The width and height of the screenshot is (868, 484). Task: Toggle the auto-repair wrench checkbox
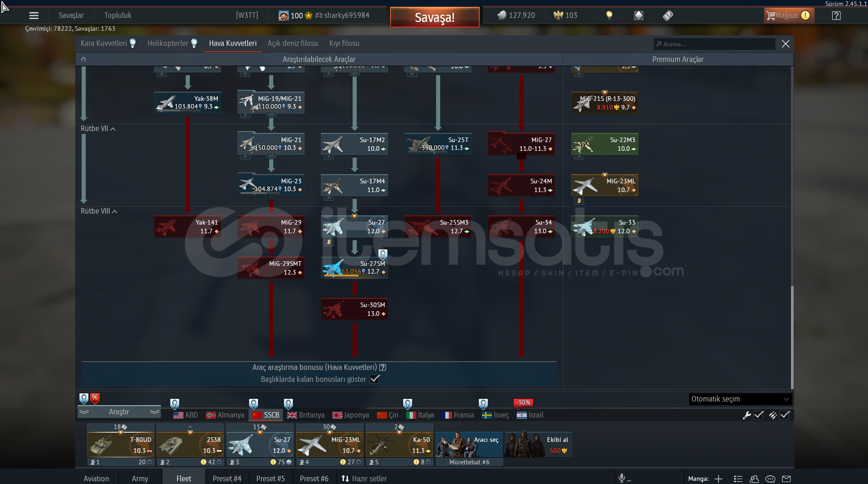(759, 415)
